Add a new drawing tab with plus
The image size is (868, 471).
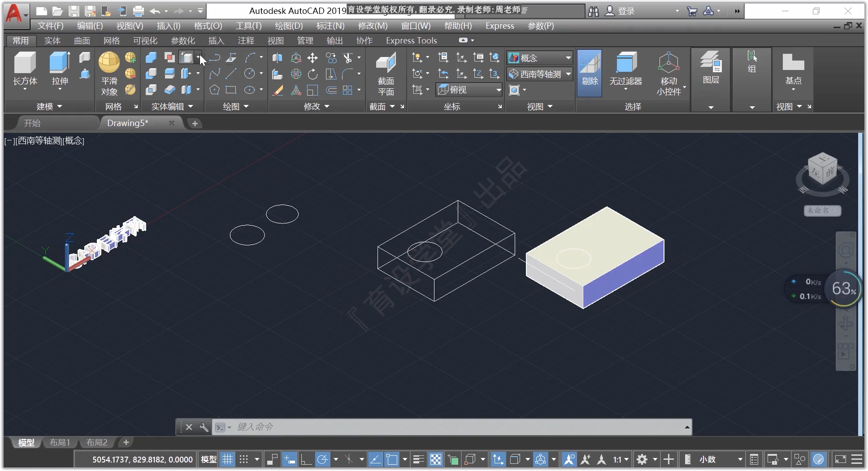point(195,123)
